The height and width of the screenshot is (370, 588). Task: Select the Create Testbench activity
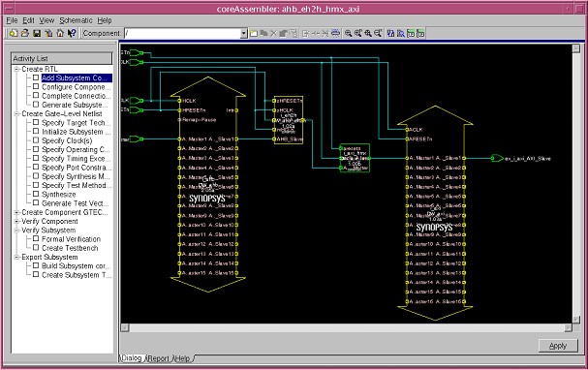(x=70, y=248)
